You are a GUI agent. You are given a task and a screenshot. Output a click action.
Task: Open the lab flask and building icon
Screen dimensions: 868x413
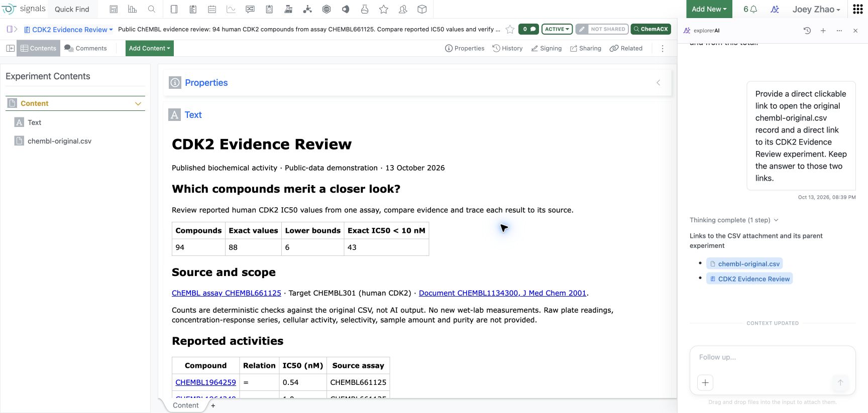click(288, 9)
